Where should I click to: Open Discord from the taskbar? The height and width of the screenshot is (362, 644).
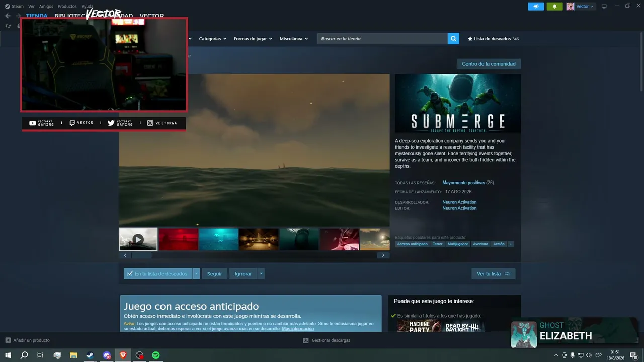tap(107, 355)
